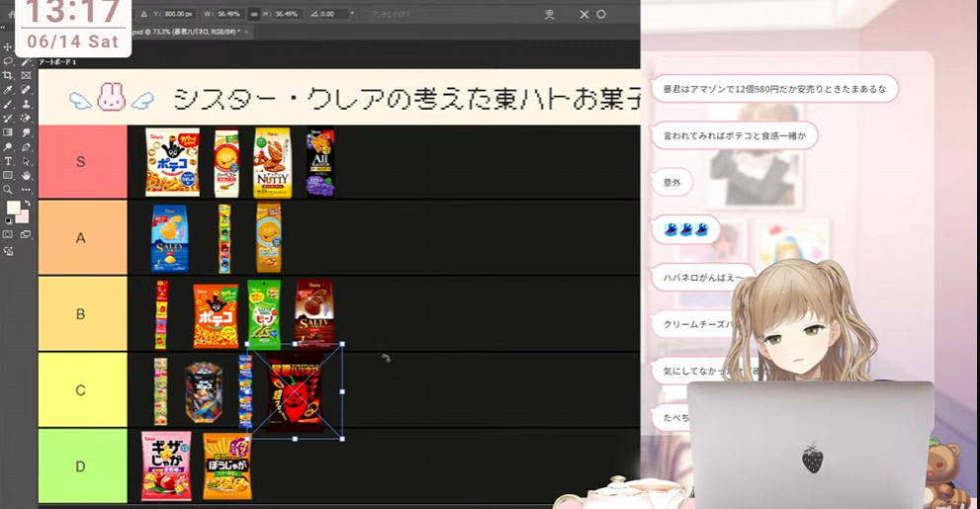Screen dimensions: 980x509
Task: Select the History Brush tool
Action: point(8,119)
